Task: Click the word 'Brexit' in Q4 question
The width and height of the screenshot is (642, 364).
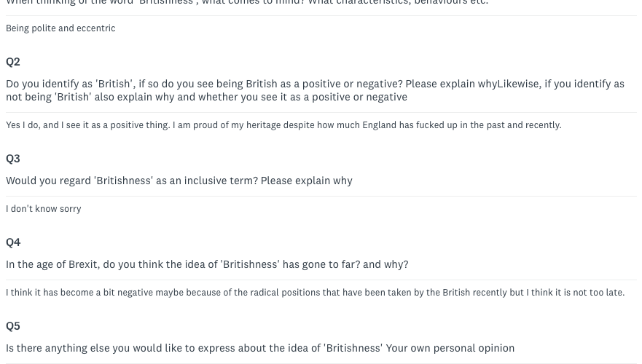Action: click(x=83, y=264)
